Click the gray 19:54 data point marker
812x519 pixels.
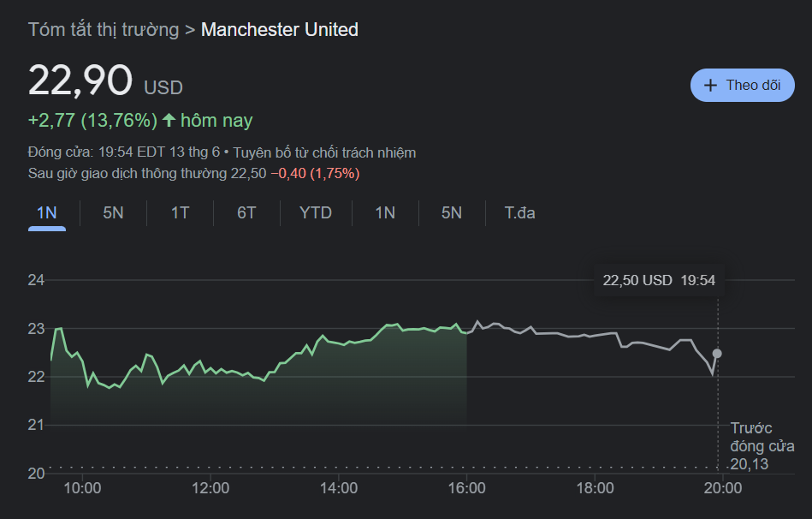[717, 354]
